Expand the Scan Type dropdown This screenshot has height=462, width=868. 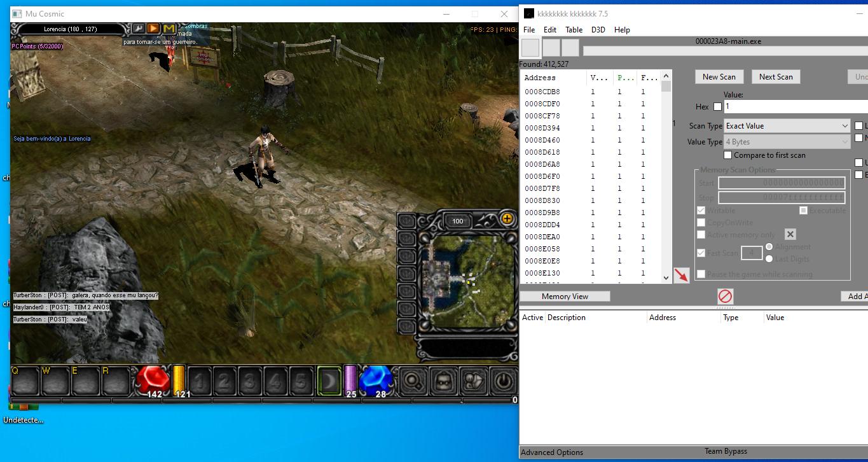pyautogui.click(x=787, y=126)
